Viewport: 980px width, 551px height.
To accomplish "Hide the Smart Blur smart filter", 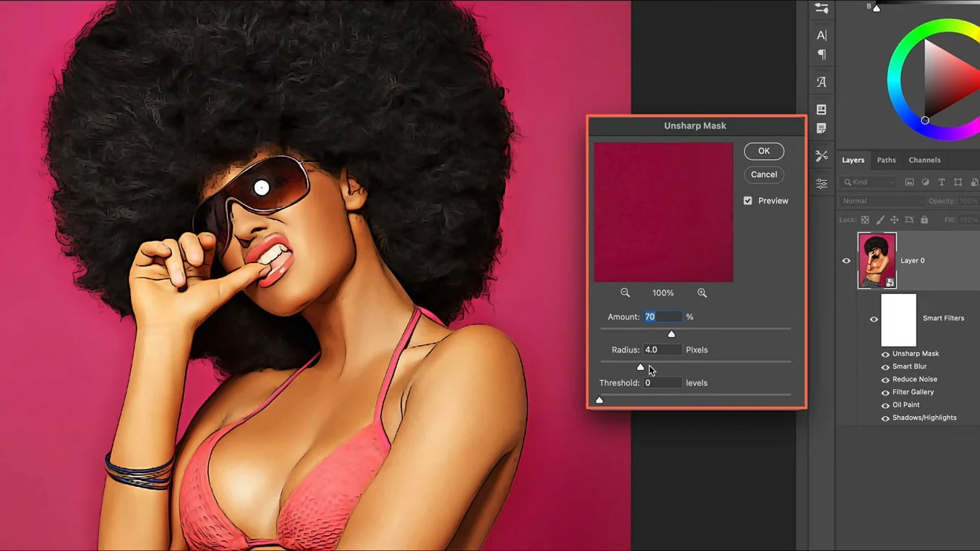I will (x=885, y=367).
